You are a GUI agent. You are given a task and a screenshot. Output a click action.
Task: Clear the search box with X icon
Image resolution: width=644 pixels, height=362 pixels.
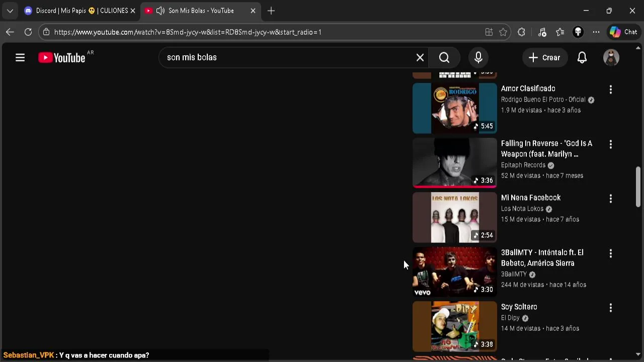click(420, 57)
